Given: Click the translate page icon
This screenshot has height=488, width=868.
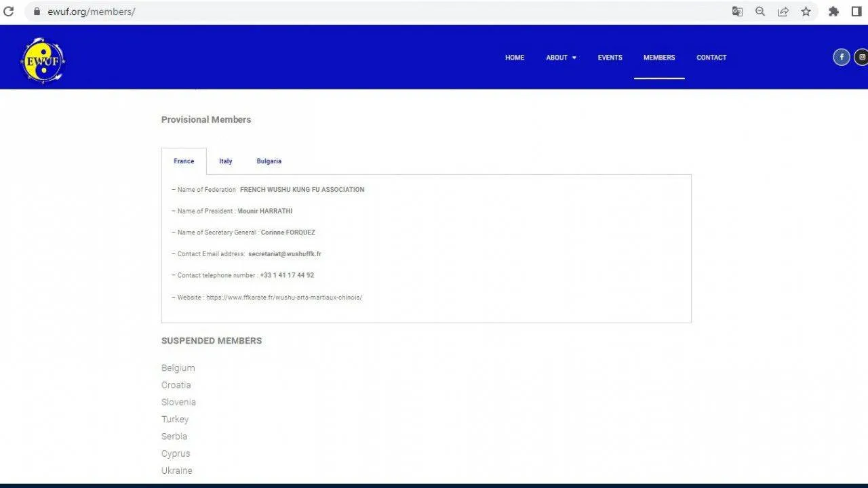Looking at the screenshot, I should point(737,12).
